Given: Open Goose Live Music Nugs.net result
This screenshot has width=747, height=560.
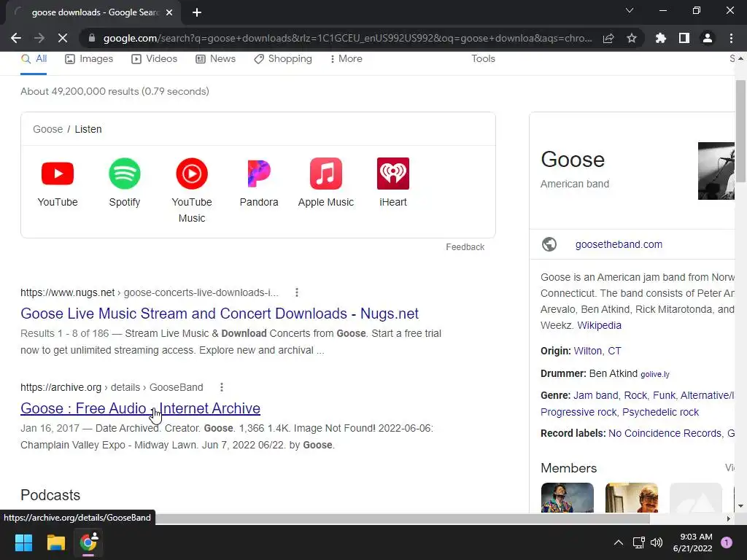Looking at the screenshot, I should point(220,314).
